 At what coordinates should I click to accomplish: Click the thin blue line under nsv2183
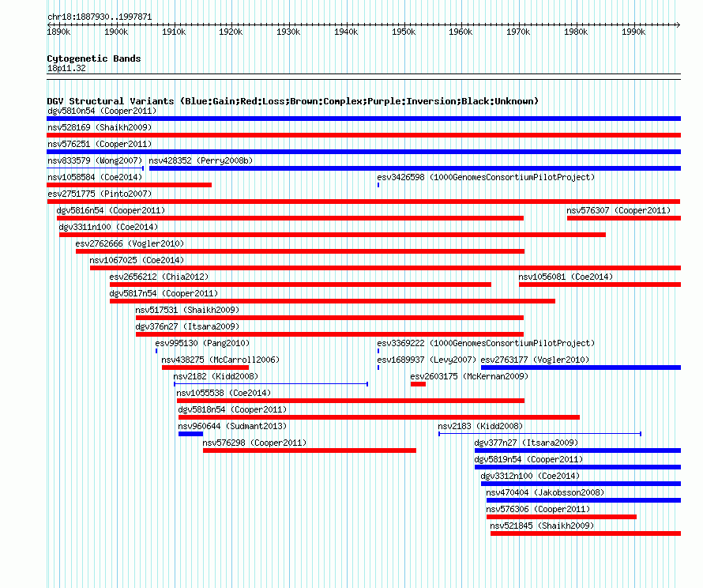(539, 434)
